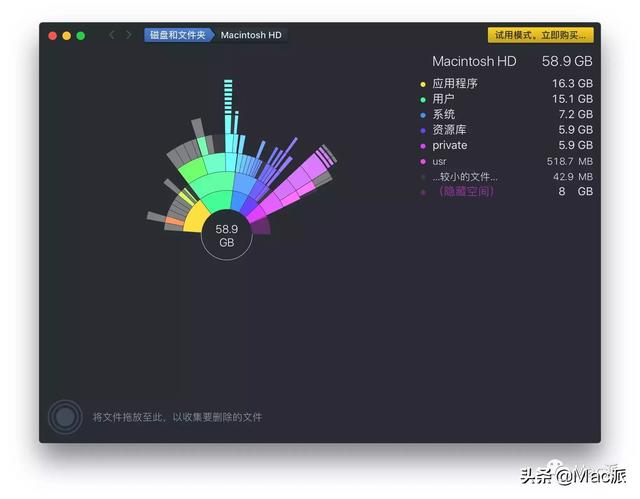The width and height of the screenshot is (640, 499).
Task: Click the center 58.9 GB circle
Action: (227, 235)
